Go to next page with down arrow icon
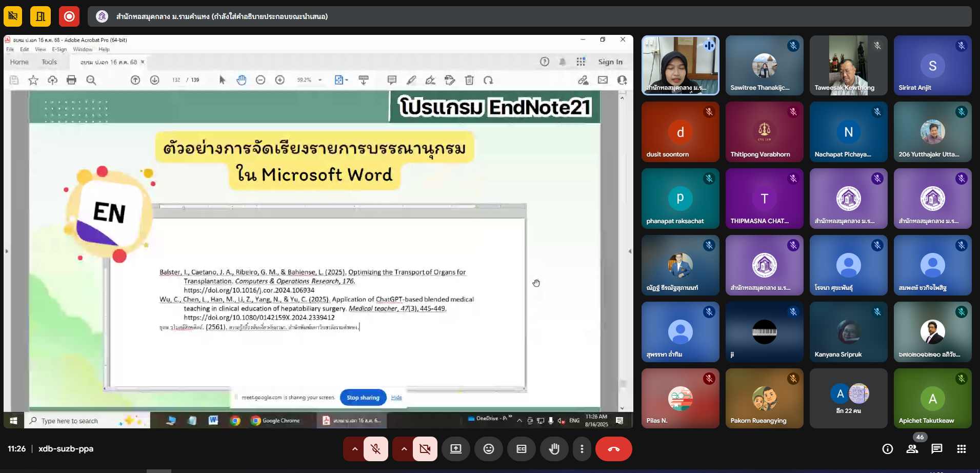Image resolution: width=980 pixels, height=473 pixels. pos(154,80)
